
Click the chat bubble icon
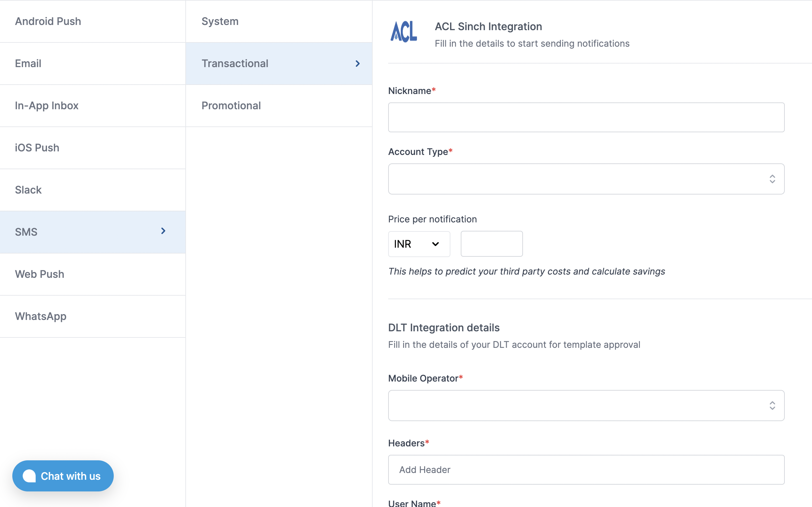tap(29, 476)
